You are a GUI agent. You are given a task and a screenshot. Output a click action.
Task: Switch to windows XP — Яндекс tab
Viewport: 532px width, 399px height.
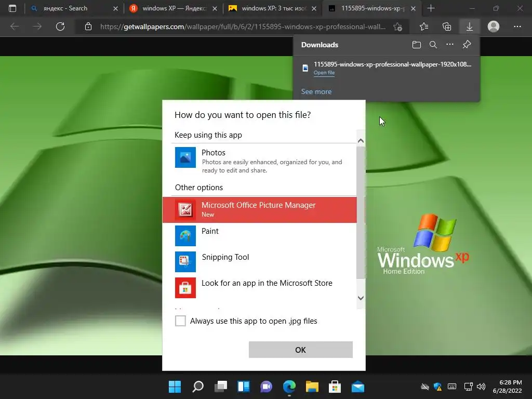click(174, 8)
